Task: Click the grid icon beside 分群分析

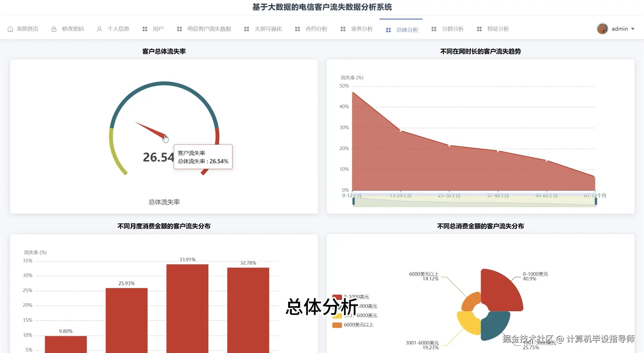Action: (434, 29)
